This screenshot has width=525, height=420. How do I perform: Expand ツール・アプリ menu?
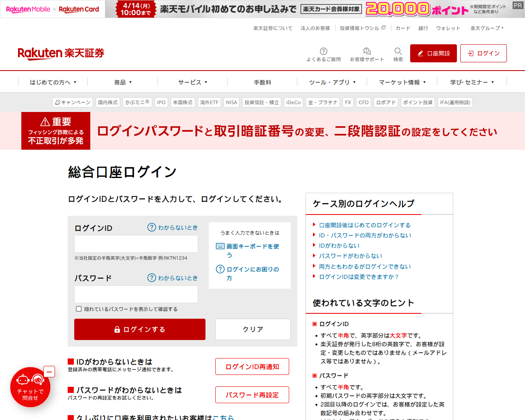pos(332,82)
